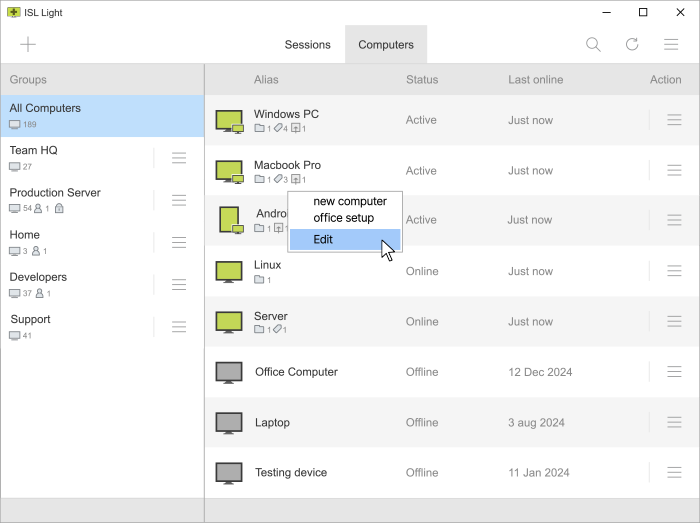Open the Developers group options menu
Screen dimensions: 700x523
(179, 284)
